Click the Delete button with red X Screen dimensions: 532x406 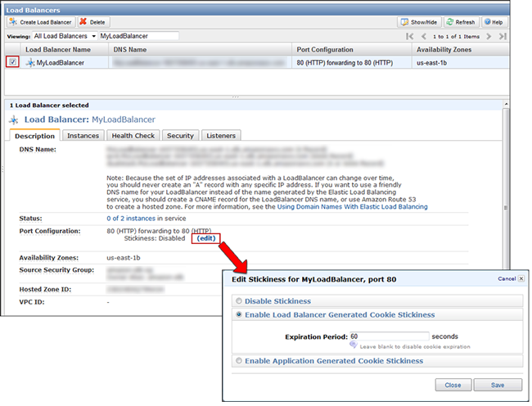(93, 22)
